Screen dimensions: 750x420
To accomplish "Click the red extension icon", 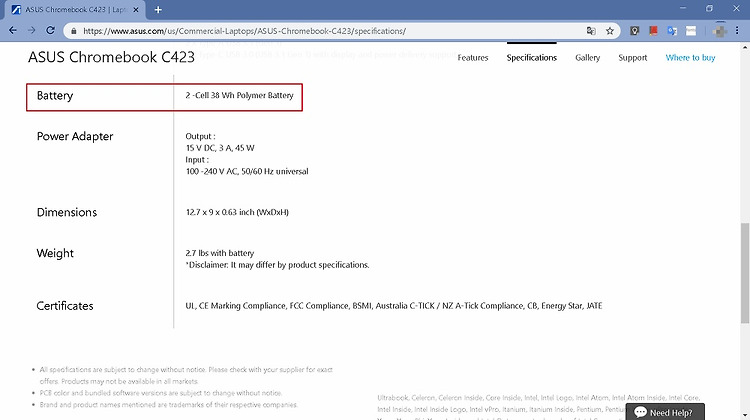I will [653, 31].
